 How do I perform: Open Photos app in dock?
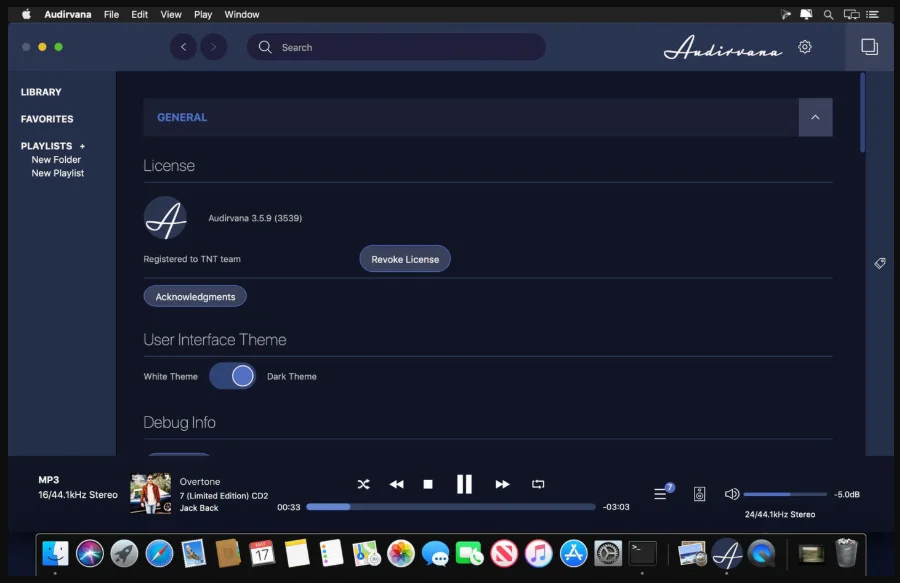(401, 553)
